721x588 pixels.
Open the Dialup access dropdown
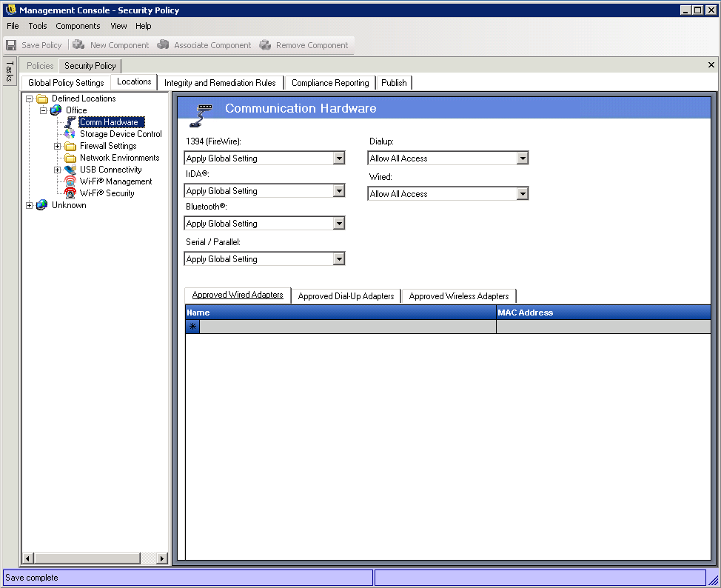click(523, 158)
